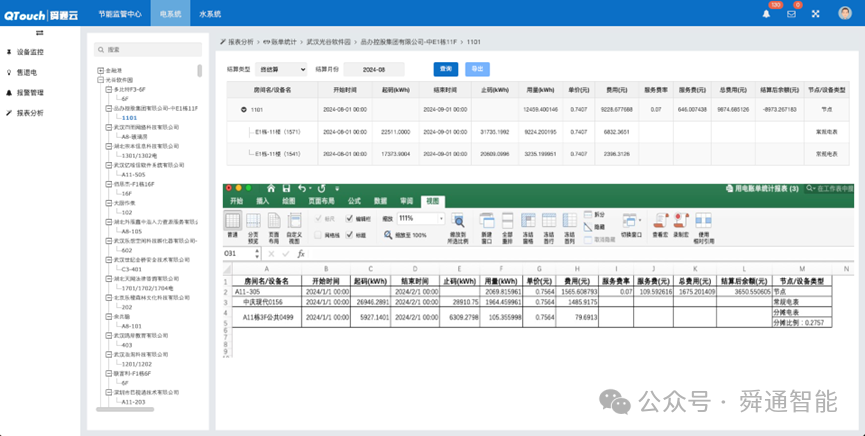Image resolution: width=865 pixels, height=436 pixels.
Task: Click the tree panel horizontal scrollbar
Action: point(125,410)
